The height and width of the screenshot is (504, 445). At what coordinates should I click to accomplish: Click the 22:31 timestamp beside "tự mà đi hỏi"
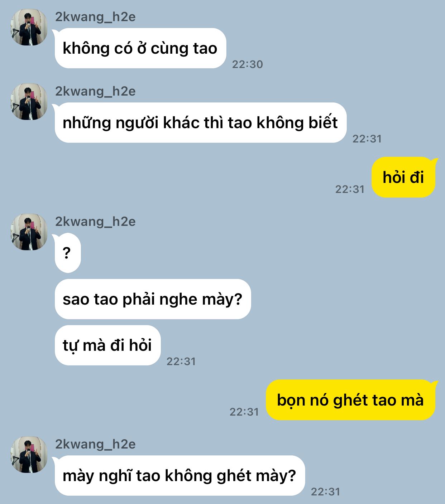(x=181, y=362)
